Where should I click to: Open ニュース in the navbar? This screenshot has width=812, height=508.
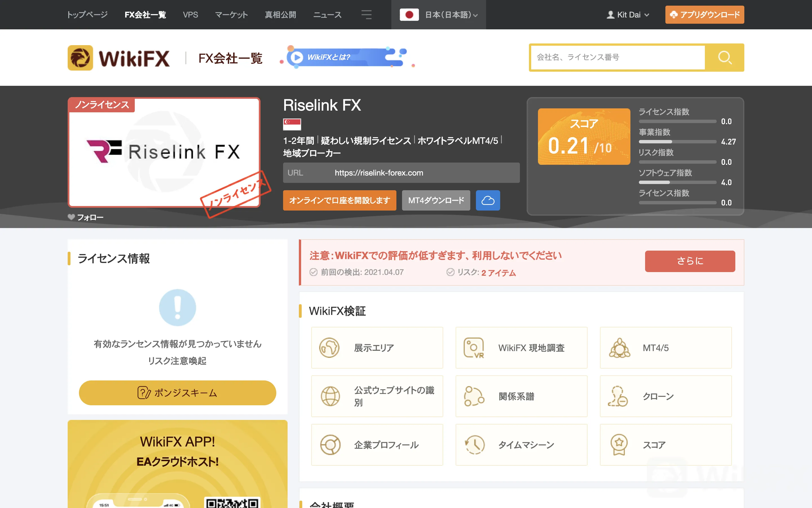[x=328, y=15]
